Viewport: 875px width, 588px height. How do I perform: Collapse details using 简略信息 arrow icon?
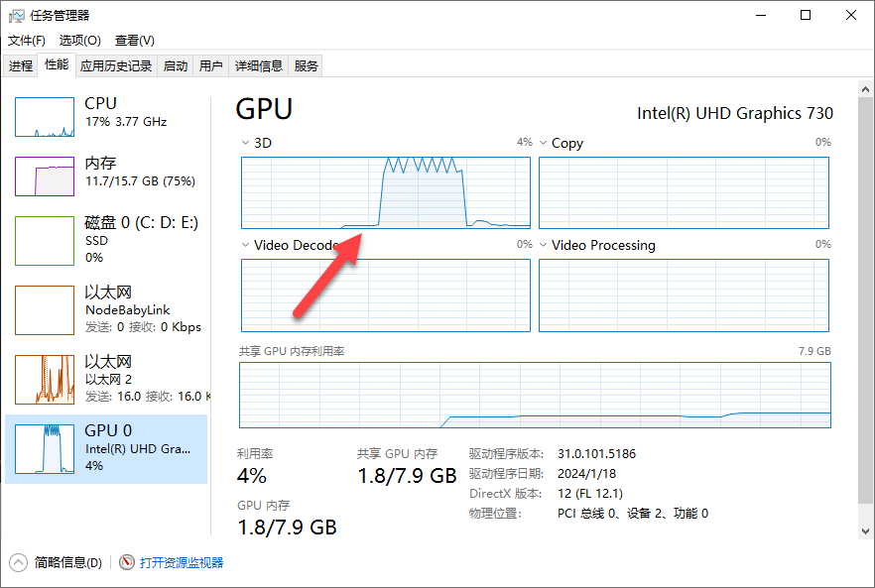tap(18, 562)
